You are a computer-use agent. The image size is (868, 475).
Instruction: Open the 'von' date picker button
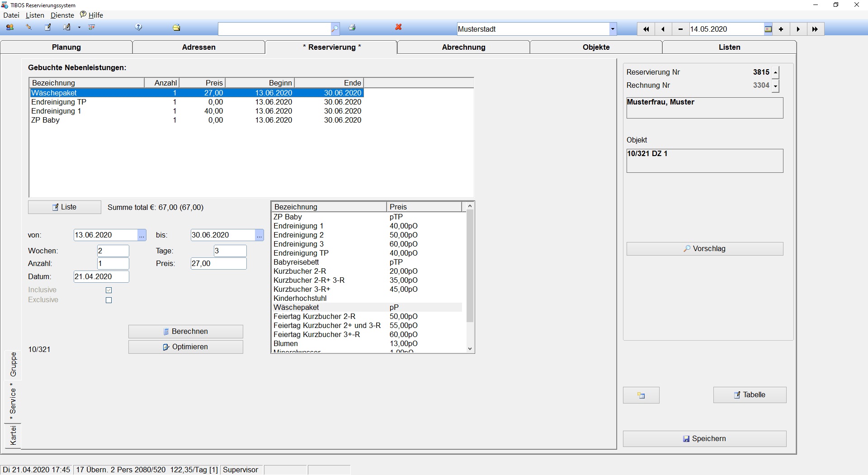click(142, 235)
